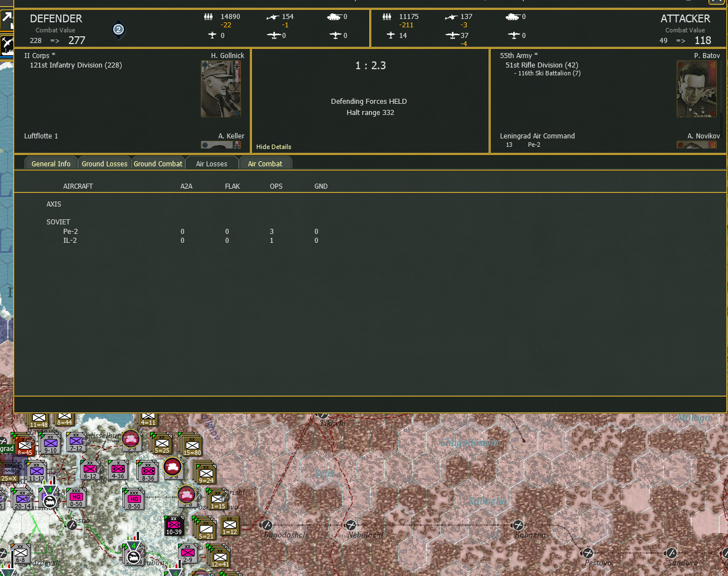728x576 pixels.
Task: Click the fortification level 2 badge
Action: (118, 30)
